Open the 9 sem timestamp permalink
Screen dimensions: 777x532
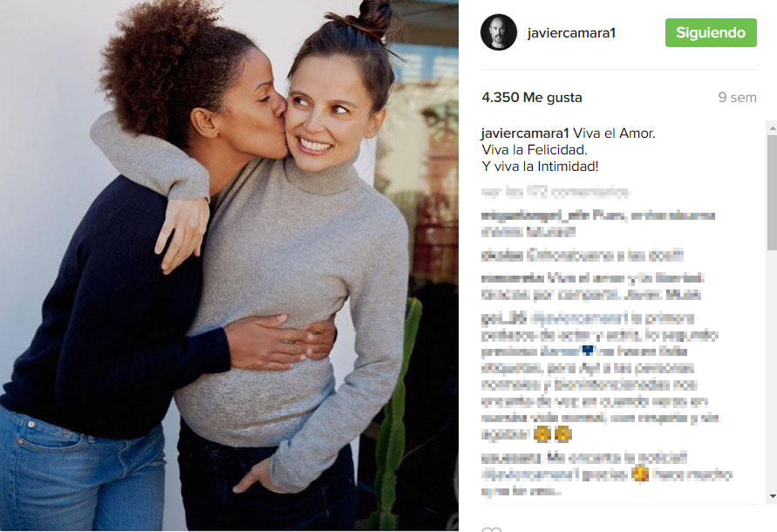[738, 97]
